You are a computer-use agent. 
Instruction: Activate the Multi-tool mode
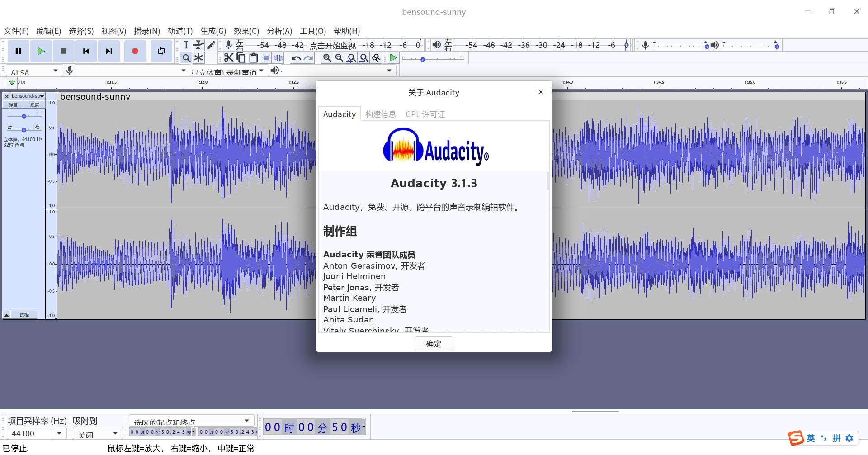(x=198, y=57)
